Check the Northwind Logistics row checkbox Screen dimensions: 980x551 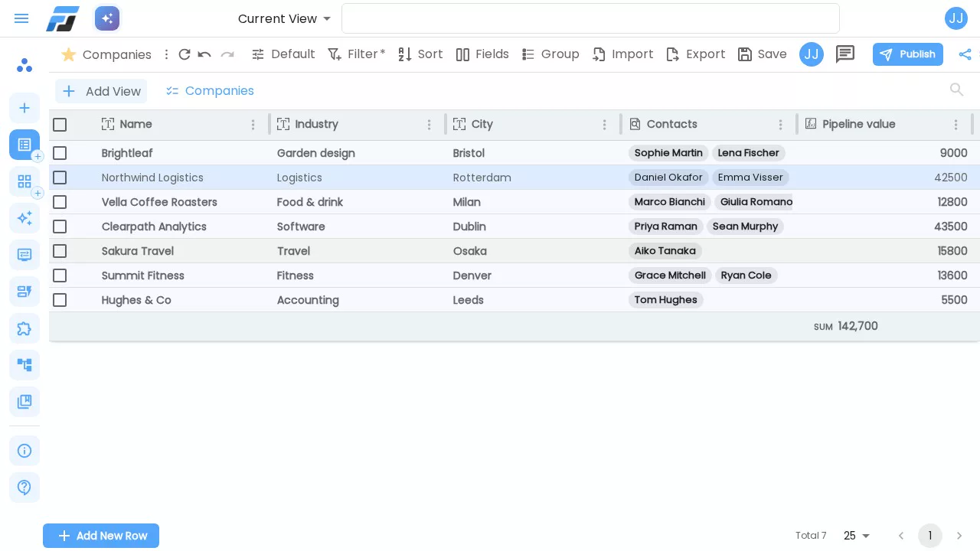(x=60, y=178)
